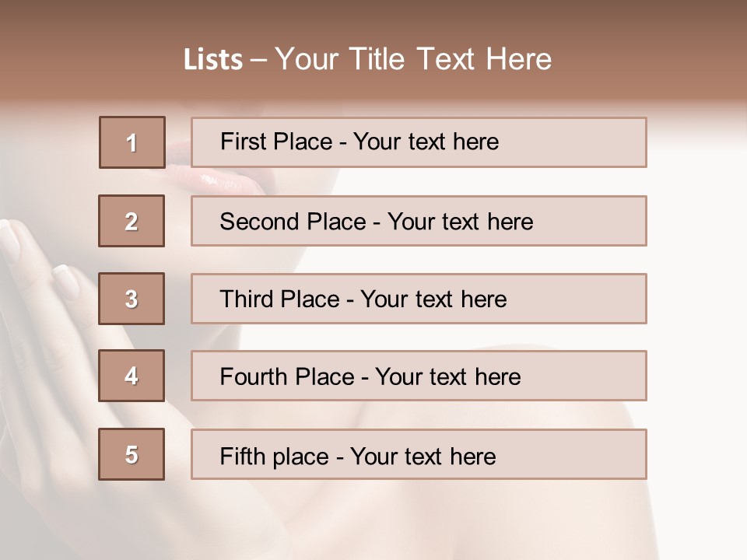This screenshot has height=560, width=747.
Task: Click the number 1 box
Action: [x=132, y=142]
